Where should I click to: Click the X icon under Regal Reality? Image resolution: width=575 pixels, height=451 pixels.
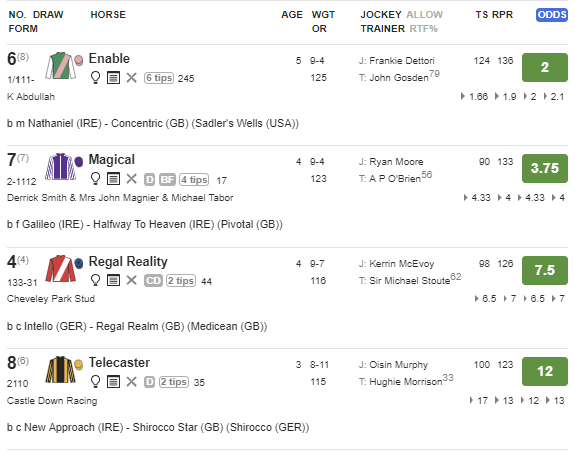(x=131, y=280)
